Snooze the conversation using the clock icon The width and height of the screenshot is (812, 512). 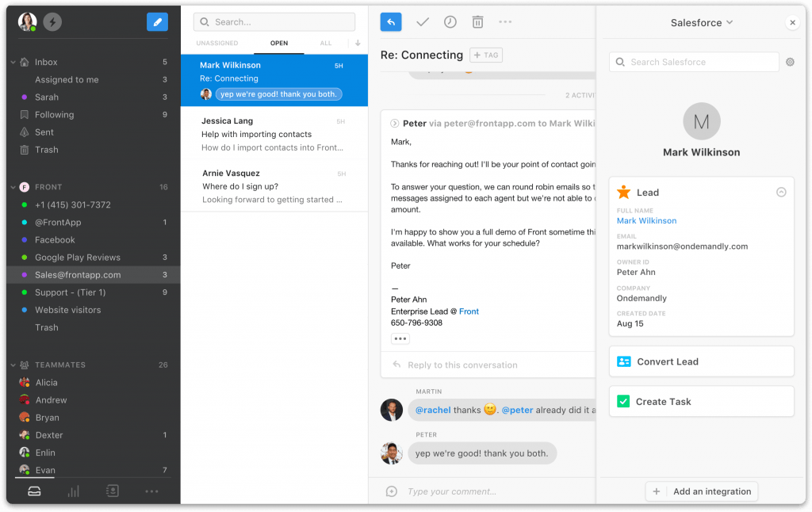point(450,21)
